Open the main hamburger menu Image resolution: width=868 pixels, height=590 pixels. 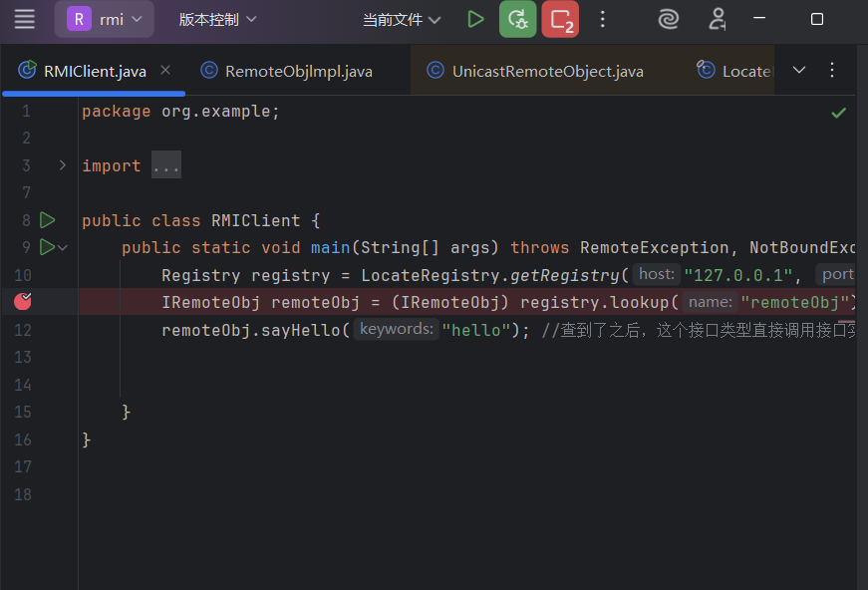pos(24,19)
